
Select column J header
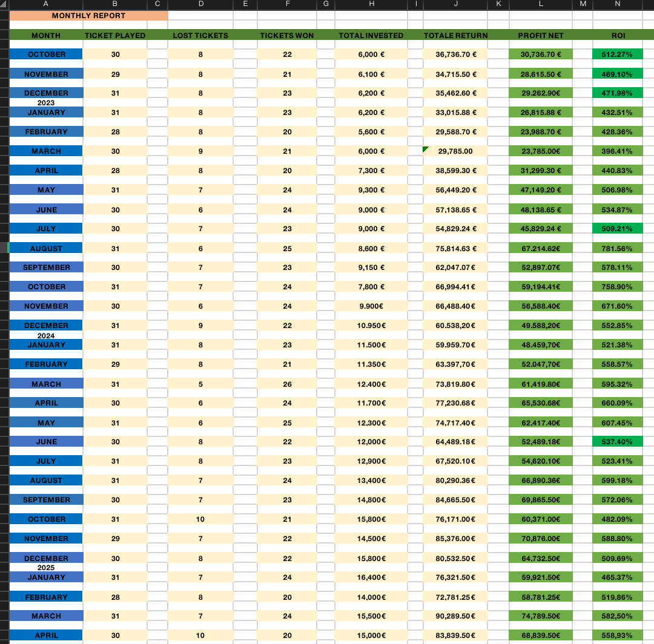pyautogui.click(x=455, y=4)
